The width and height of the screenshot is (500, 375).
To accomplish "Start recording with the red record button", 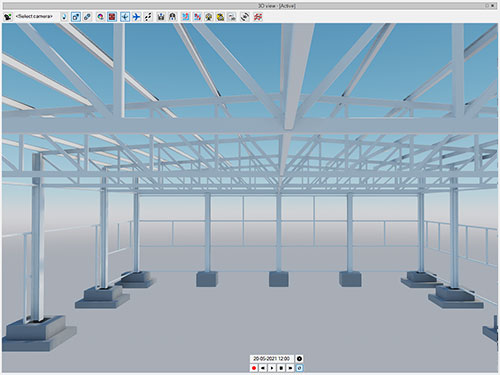I will 254,368.
